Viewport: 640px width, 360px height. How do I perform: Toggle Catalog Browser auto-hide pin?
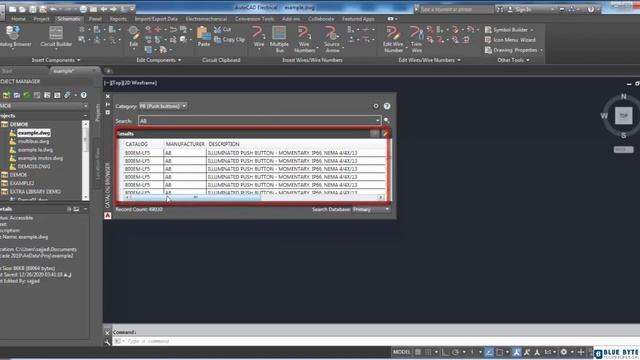pos(108,104)
